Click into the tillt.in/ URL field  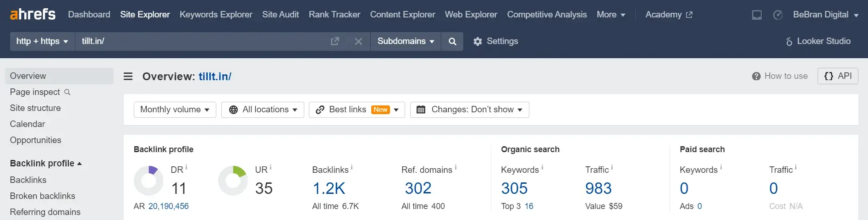(x=202, y=41)
